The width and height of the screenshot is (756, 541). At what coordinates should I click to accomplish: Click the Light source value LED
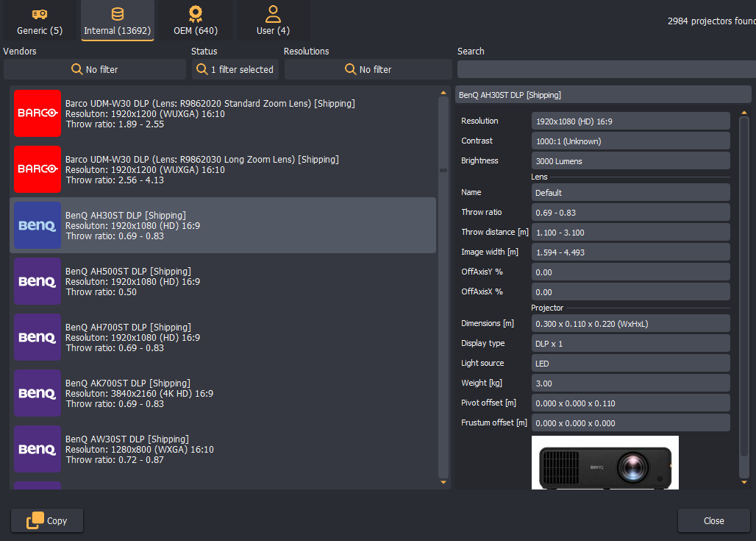(x=631, y=363)
